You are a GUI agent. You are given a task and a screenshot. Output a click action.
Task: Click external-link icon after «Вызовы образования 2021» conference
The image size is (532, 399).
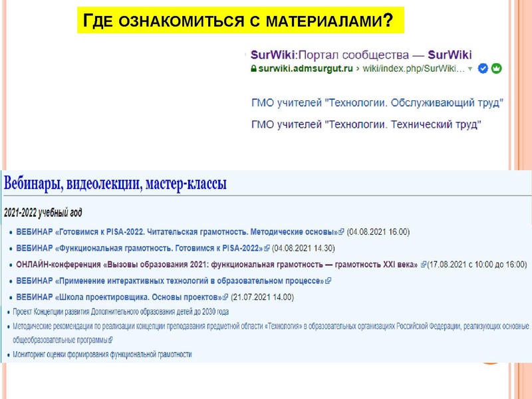[x=424, y=263]
